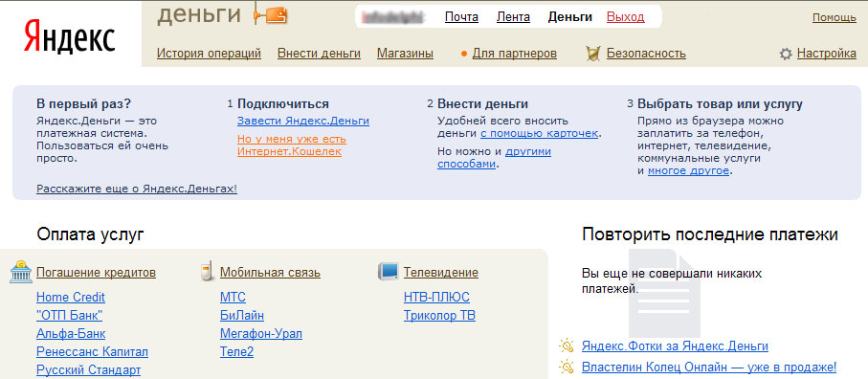Click the Повторить последние платежи heading
Viewport: 868px width, 379px height.
(710, 234)
